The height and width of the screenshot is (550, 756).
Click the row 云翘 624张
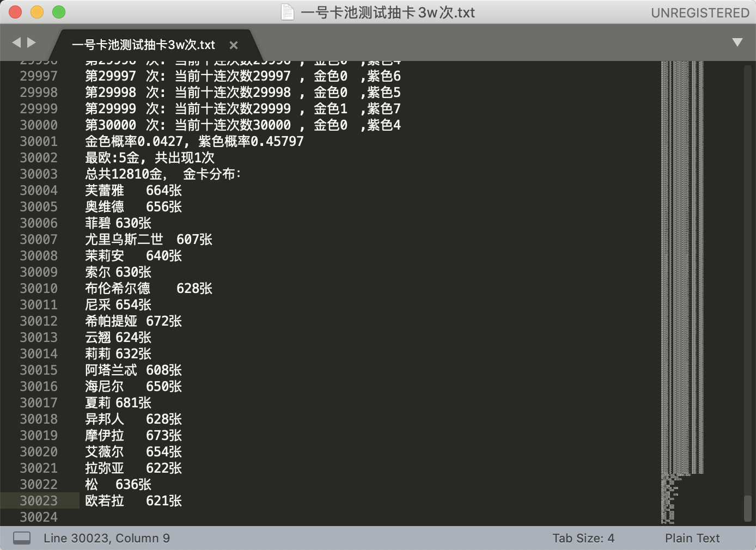point(118,338)
